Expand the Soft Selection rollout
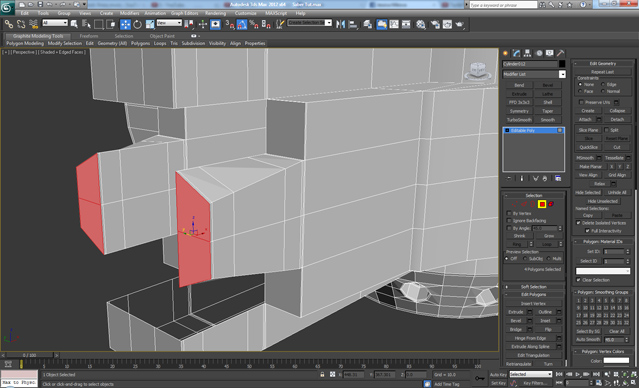 [533, 287]
